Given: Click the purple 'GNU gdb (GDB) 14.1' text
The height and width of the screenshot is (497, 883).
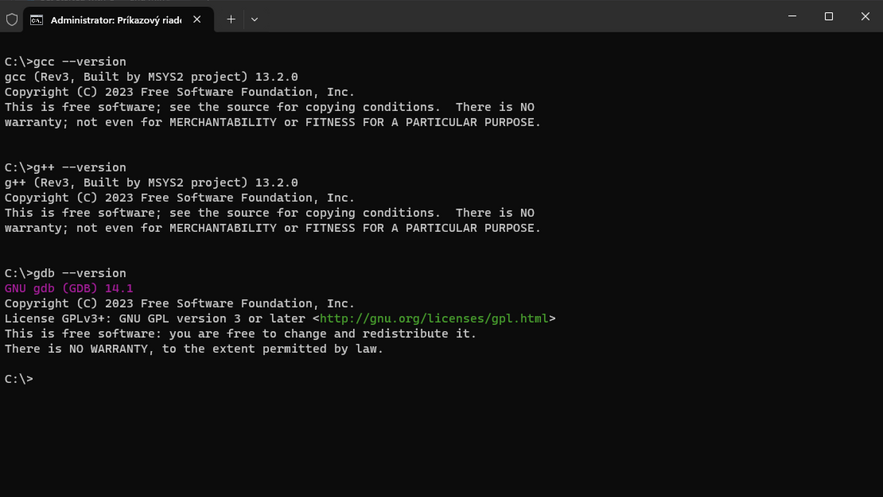Looking at the screenshot, I should (69, 289).
